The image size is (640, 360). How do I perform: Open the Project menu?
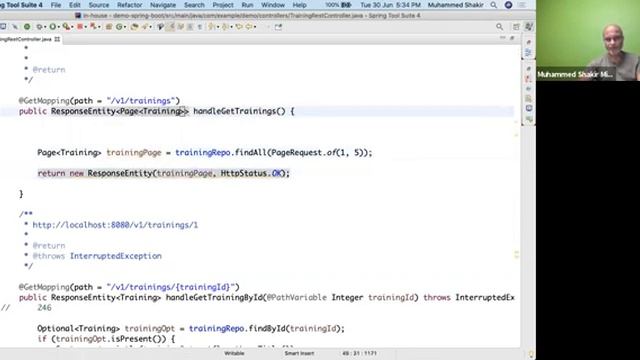[x=223, y=5]
